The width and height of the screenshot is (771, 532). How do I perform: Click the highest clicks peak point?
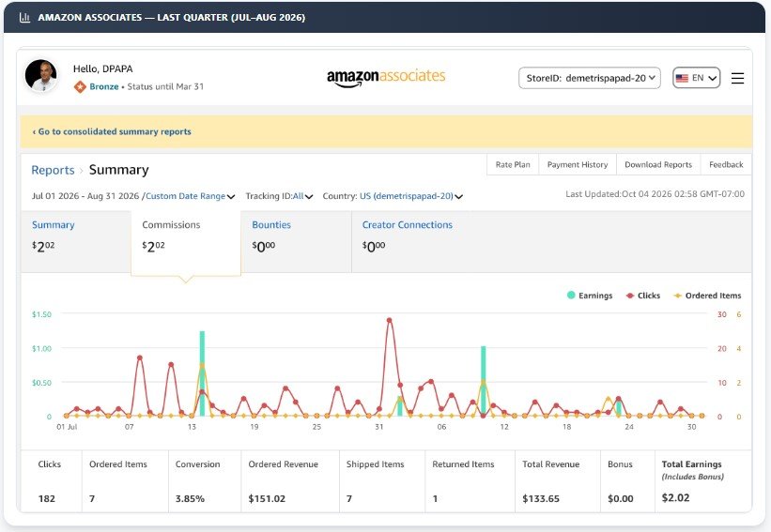[x=390, y=320]
